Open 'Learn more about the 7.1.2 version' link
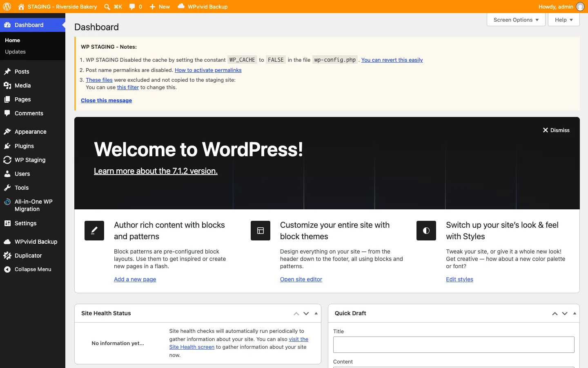 [156, 171]
